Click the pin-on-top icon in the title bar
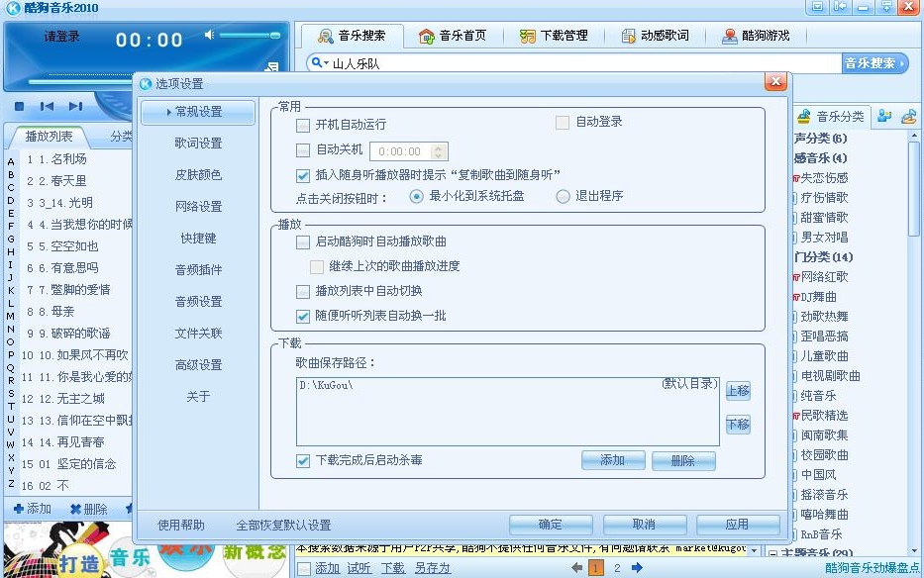Viewport: 924px width, 578px height. tap(886, 7)
